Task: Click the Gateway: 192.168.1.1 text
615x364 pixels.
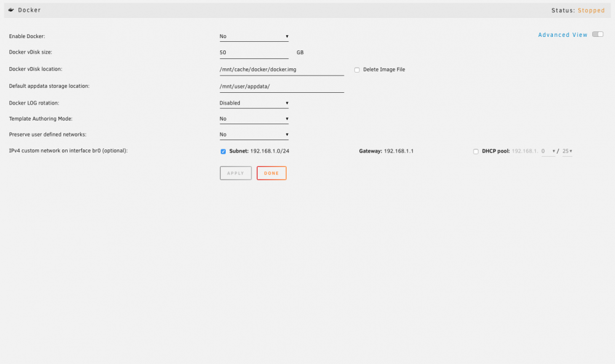Action: tap(386, 151)
